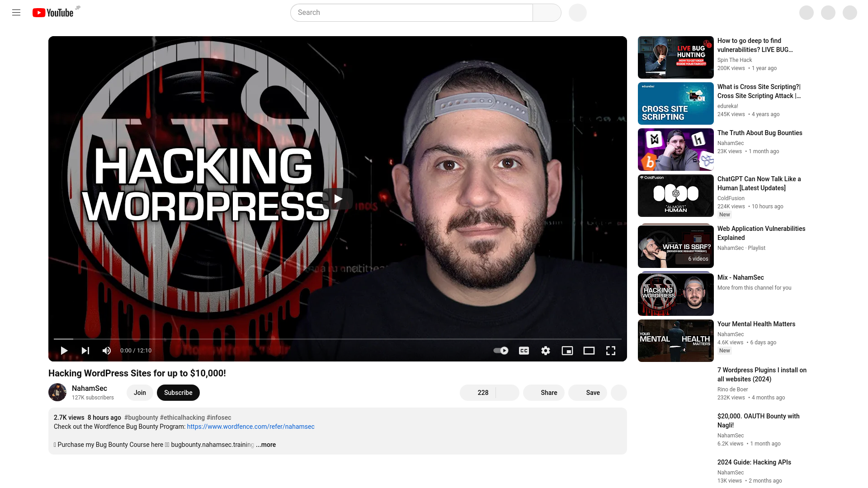The width and height of the screenshot is (868, 488).
Task: Join the NahamSec channel membership
Action: pos(140,393)
